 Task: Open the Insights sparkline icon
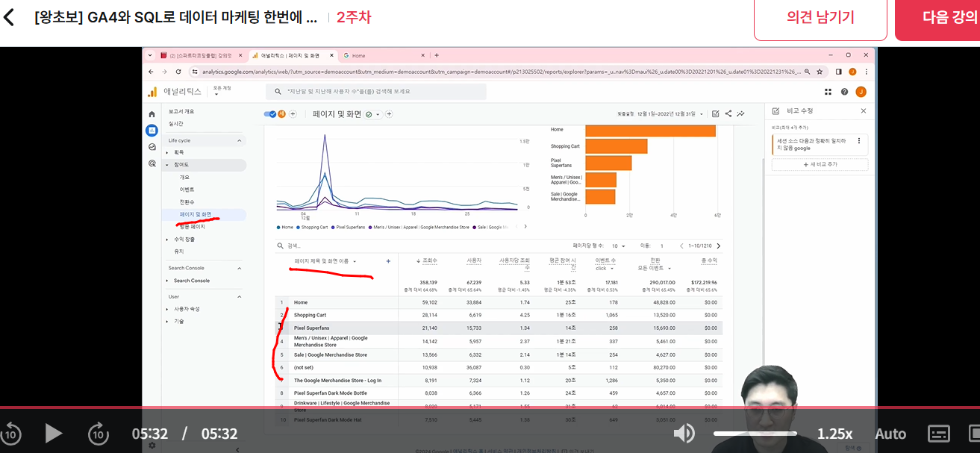click(x=741, y=114)
